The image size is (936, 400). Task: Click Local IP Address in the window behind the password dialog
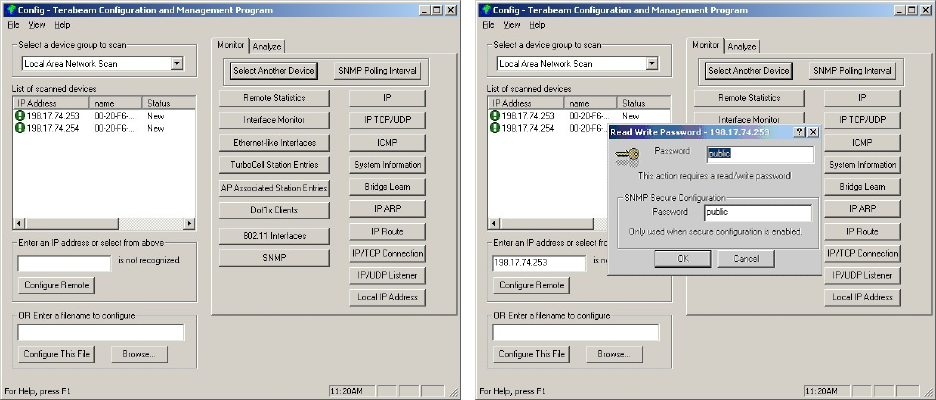point(863,297)
